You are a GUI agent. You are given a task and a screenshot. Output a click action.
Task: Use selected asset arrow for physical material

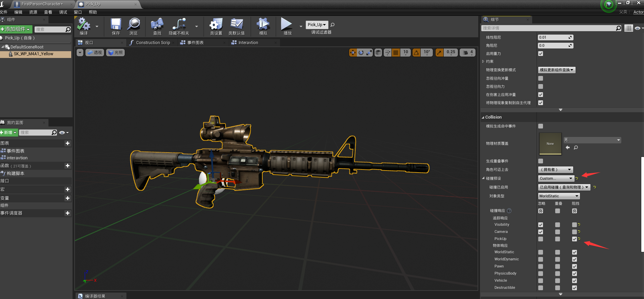tap(568, 147)
